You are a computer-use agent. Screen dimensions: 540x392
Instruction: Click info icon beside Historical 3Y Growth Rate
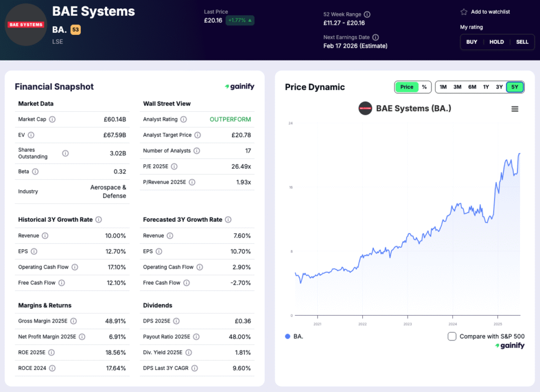pos(99,219)
